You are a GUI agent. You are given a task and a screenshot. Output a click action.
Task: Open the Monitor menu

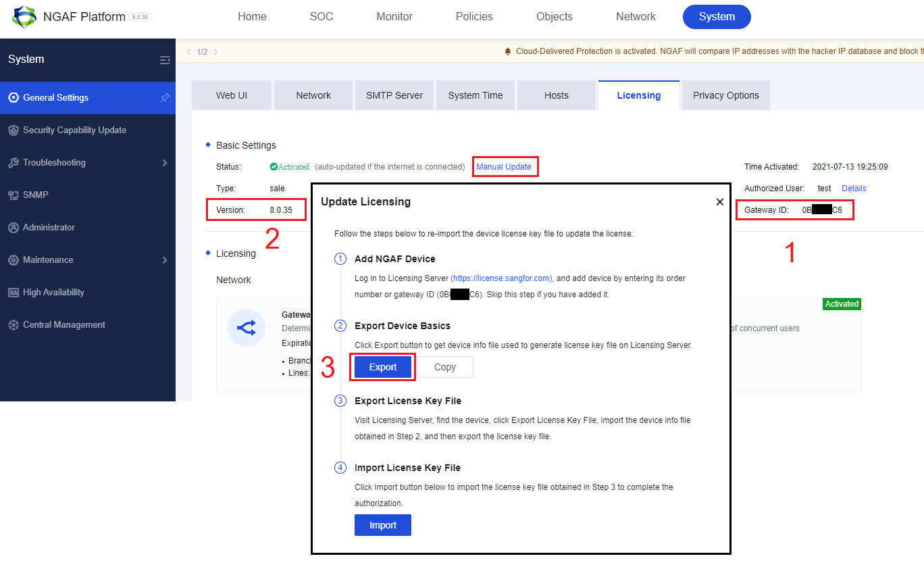394,17
